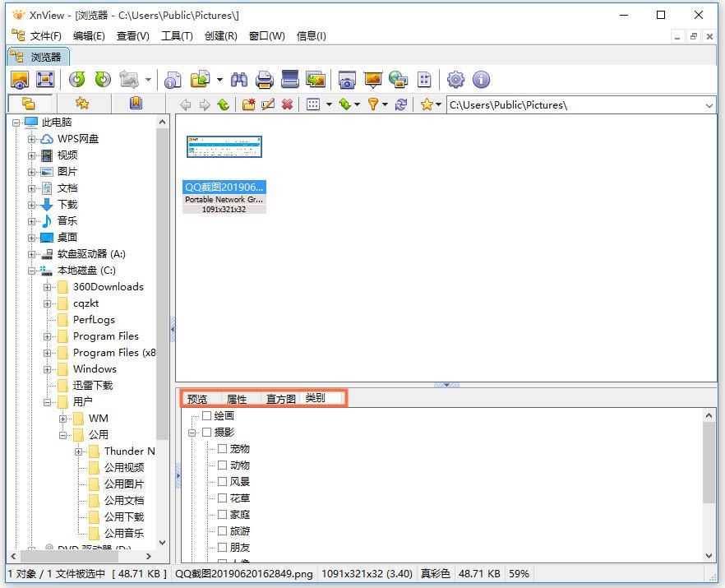
Task: Switch to the 直方图 tab
Action: pyautogui.click(x=280, y=399)
